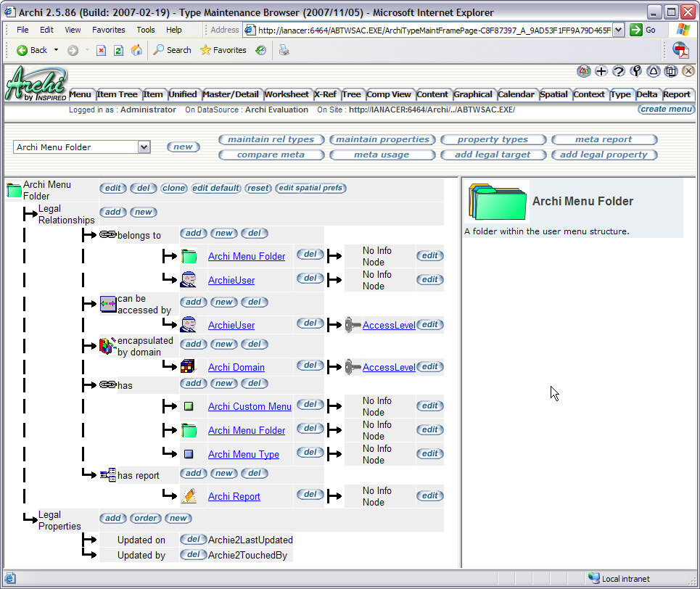The image size is (700, 589).
Task: Click the clone button
Action: coord(173,188)
